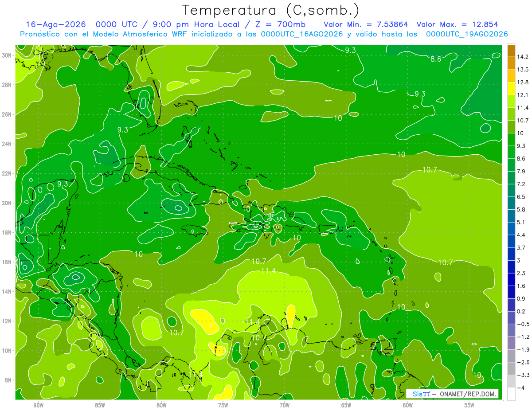
Task: Pick the dark blue swatch between 1.6 and 2.3
Action: click(x=511, y=279)
